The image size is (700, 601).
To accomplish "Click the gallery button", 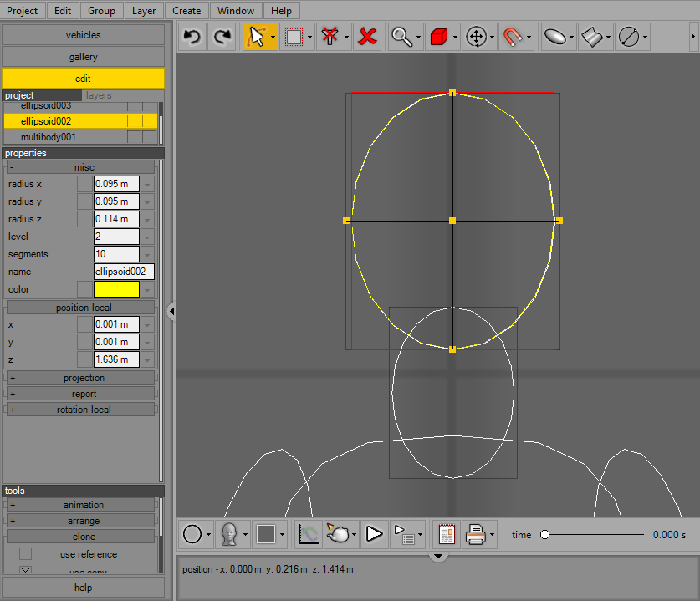I will (x=83, y=57).
